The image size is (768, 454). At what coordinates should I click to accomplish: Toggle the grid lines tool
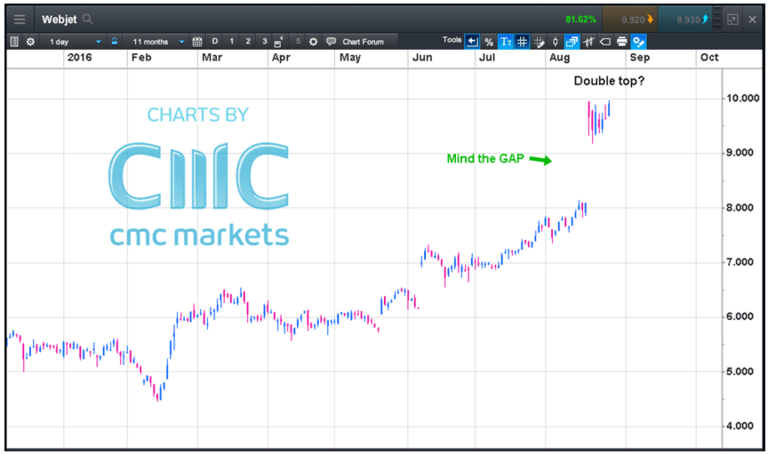point(522,42)
